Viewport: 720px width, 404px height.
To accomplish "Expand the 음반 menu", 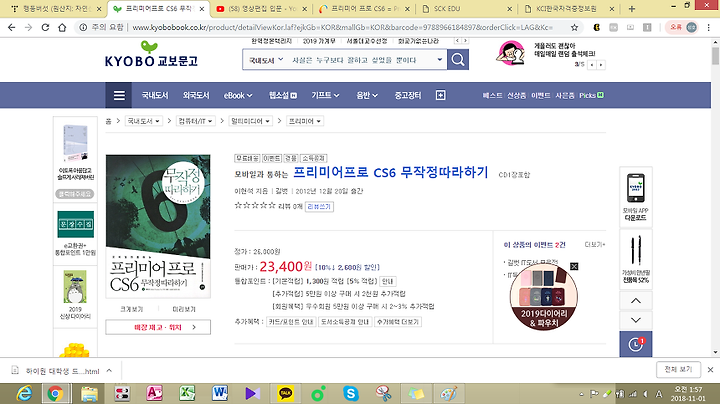I will click(367, 95).
